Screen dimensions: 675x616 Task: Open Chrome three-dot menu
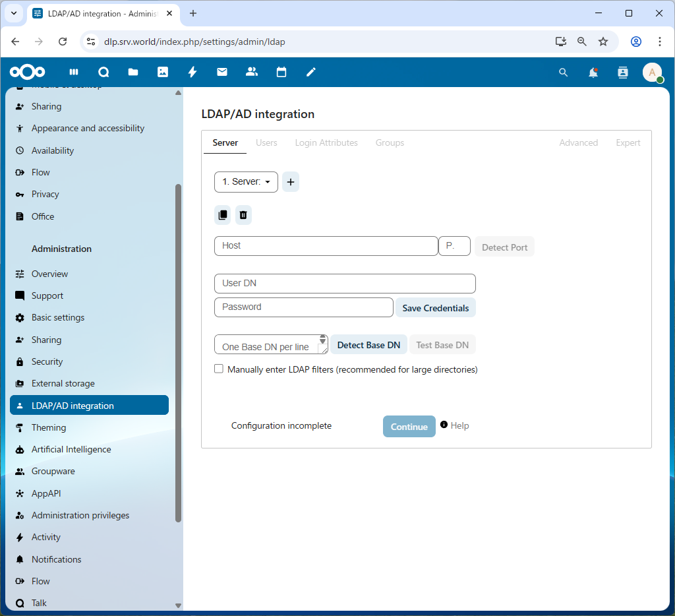(x=659, y=42)
